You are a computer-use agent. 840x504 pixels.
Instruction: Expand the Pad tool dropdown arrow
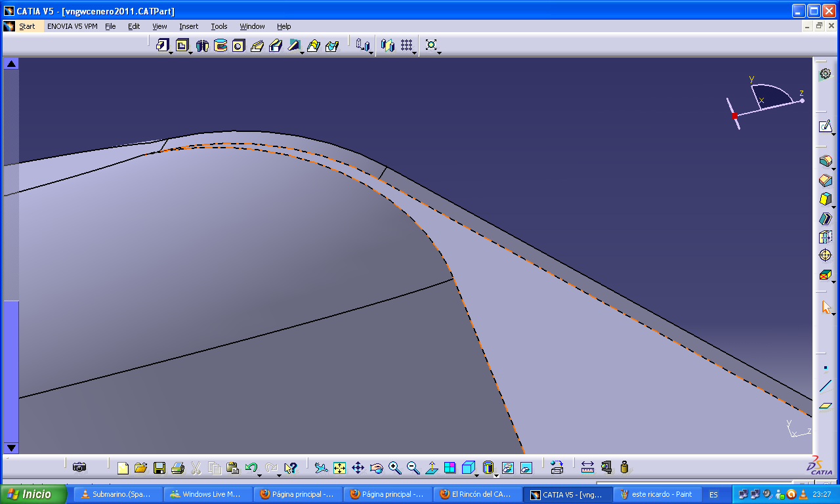tap(171, 52)
